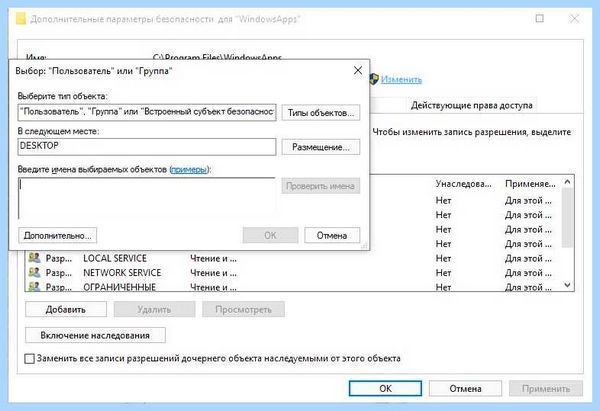Viewport: 600px width, 411px height.
Task: Open the Действующие права доступа tab
Action: click(471, 105)
